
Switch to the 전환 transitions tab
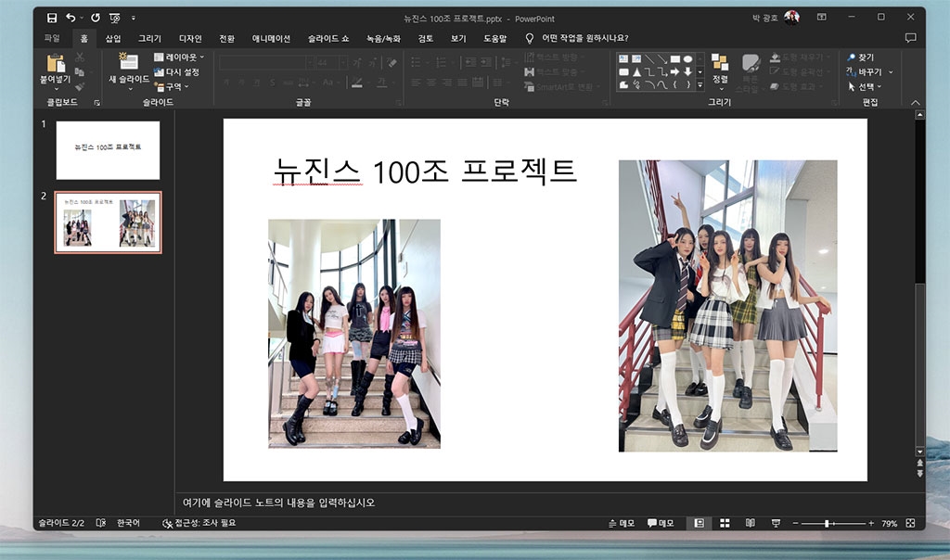click(226, 38)
